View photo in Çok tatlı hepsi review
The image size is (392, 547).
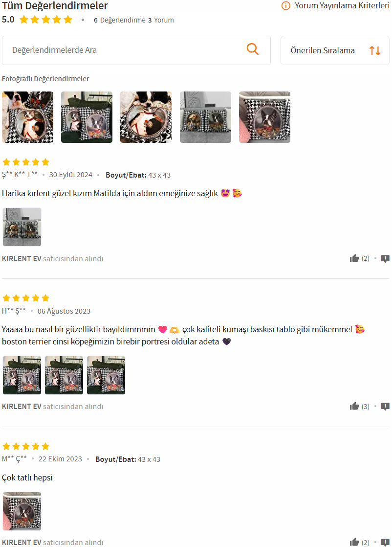(x=22, y=511)
